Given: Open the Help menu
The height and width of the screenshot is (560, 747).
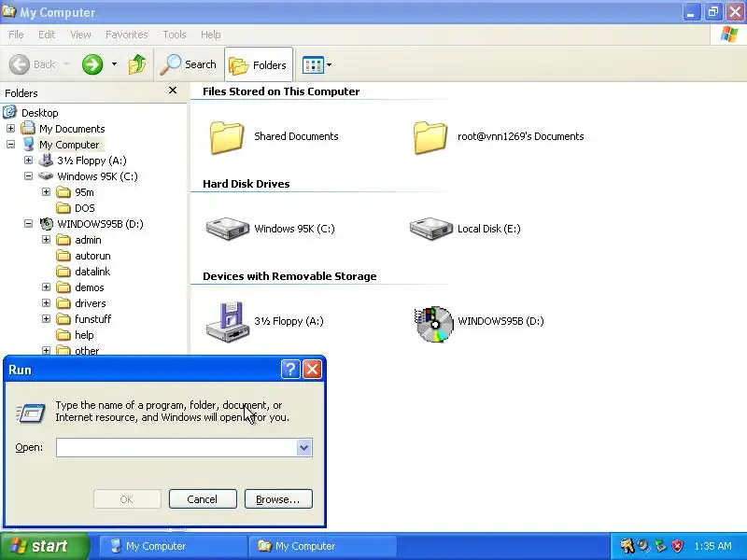Looking at the screenshot, I should (x=211, y=35).
